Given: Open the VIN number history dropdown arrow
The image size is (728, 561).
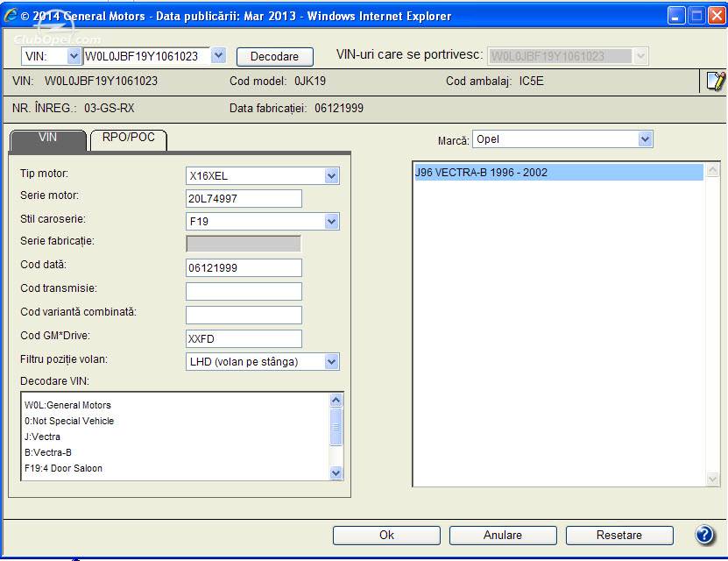Looking at the screenshot, I should [218, 56].
